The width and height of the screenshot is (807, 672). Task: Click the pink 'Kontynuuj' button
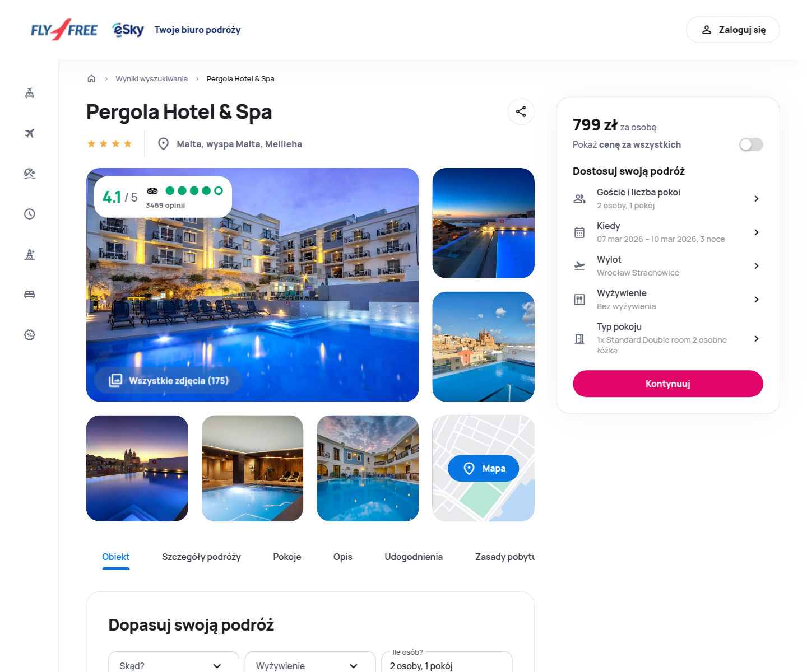coord(667,384)
